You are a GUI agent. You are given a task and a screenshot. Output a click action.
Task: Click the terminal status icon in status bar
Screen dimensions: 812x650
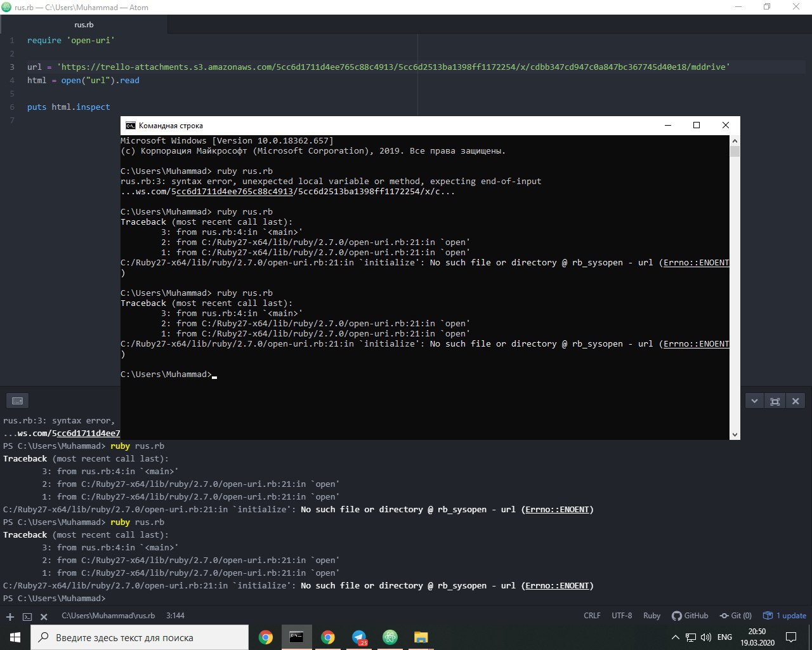(27, 616)
